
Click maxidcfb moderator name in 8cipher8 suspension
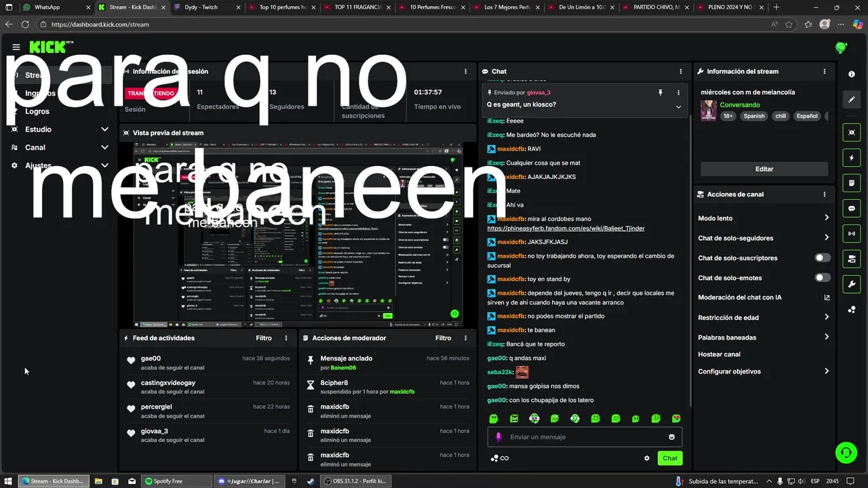point(401,392)
